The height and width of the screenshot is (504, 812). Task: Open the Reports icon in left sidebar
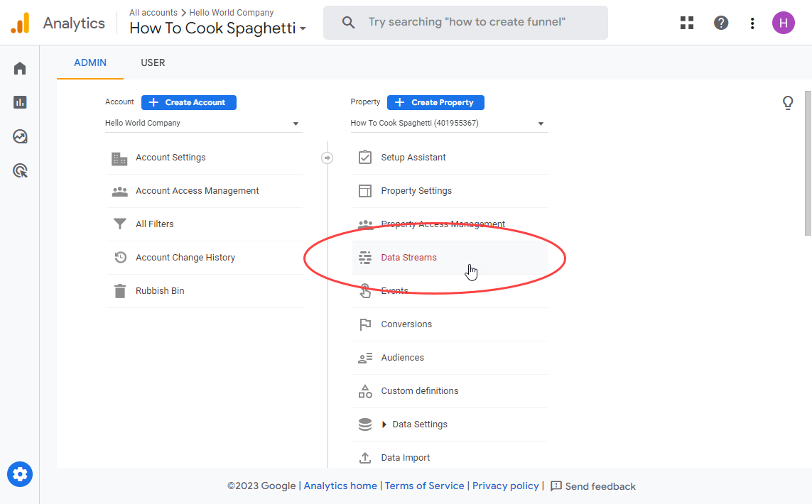pyautogui.click(x=20, y=102)
